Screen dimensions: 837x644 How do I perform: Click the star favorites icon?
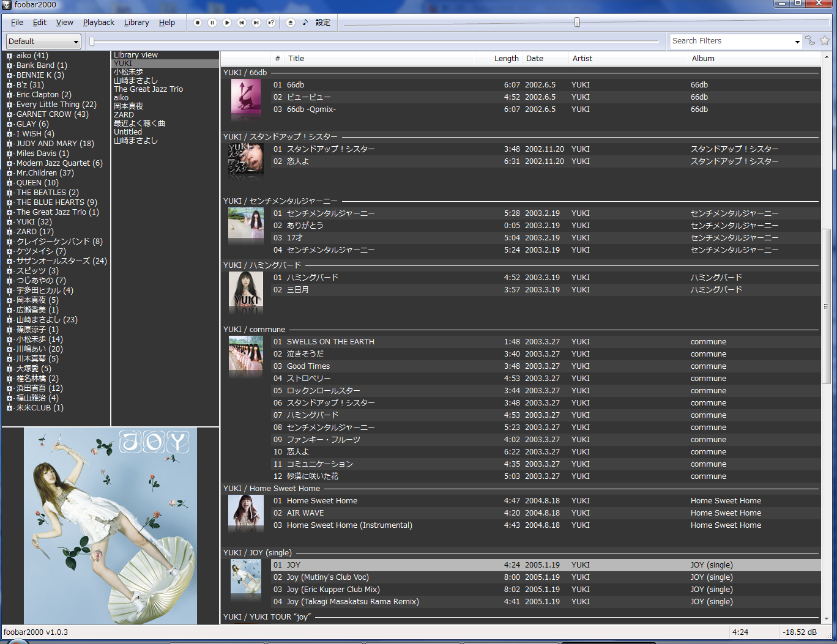pyautogui.click(x=825, y=41)
